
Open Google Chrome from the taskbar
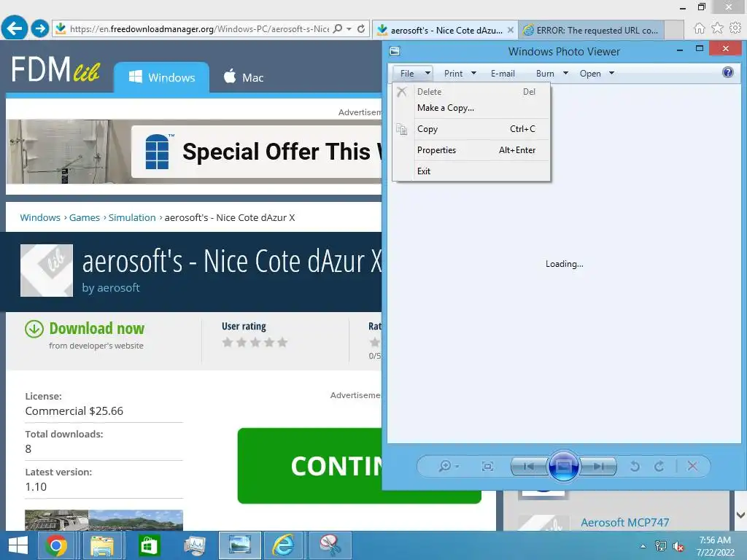point(56,545)
